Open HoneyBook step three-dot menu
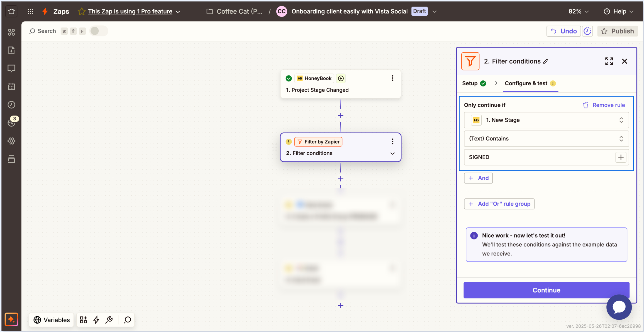This screenshot has height=332, width=644. pyautogui.click(x=392, y=78)
